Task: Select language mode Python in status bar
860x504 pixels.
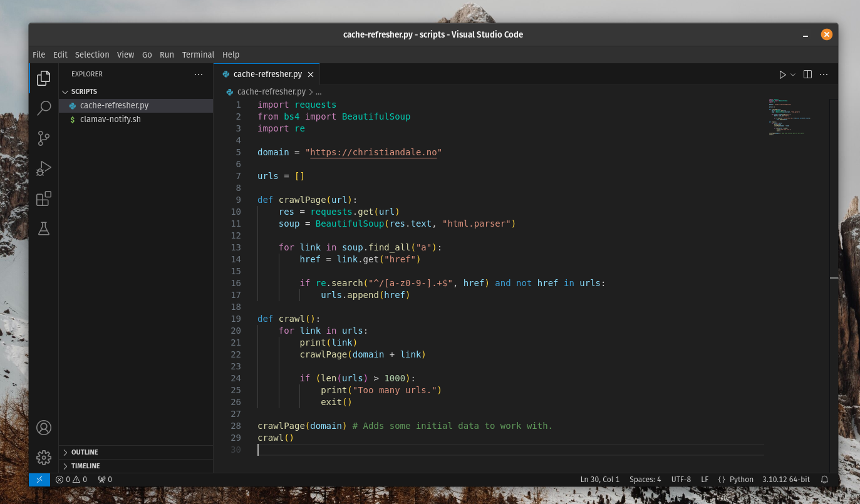Action: (x=742, y=480)
